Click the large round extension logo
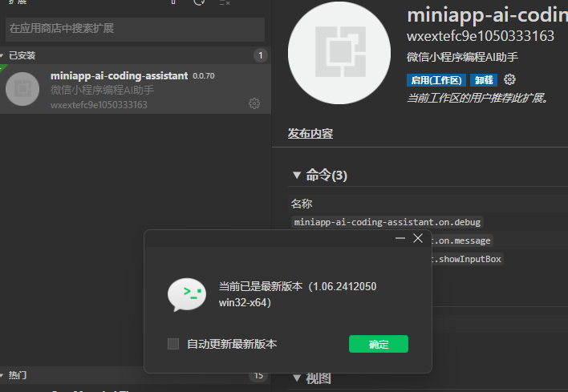Viewport: 568px width, 392px height. (339, 53)
